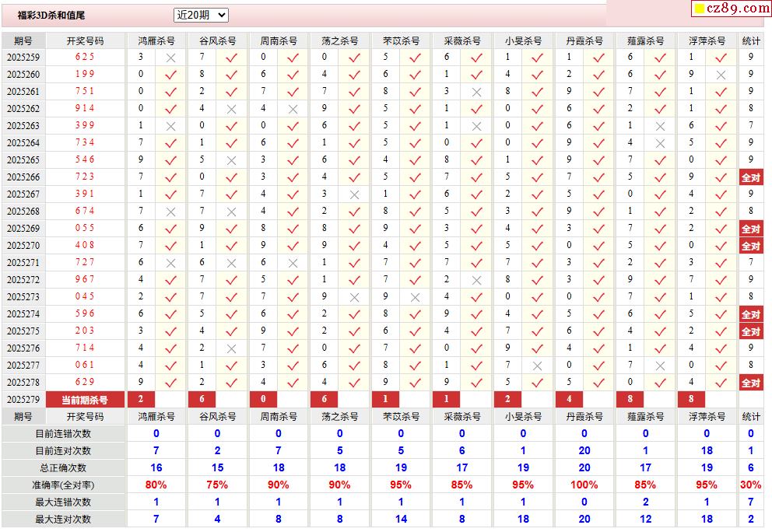Click the 100% accuracy value for 丹霞杀号

click(584, 485)
